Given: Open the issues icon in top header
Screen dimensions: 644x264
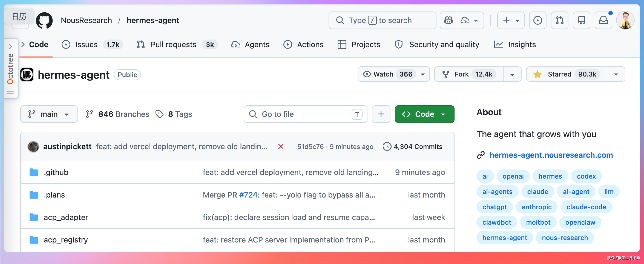Looking at the screenshot, I should (x=538, y=20).
